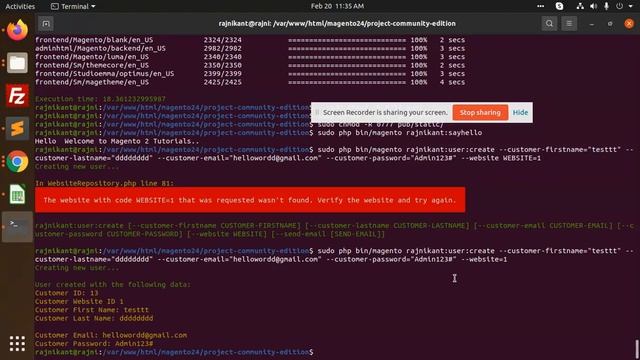Viewport: 640px width, 360px height.
Task: Click 'adminhtml/Magento/backend/en_US' row
Action: point(250,48)
